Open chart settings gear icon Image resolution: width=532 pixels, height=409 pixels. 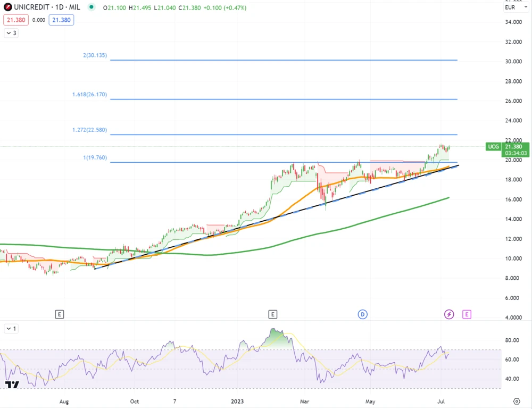pos(516,401)
